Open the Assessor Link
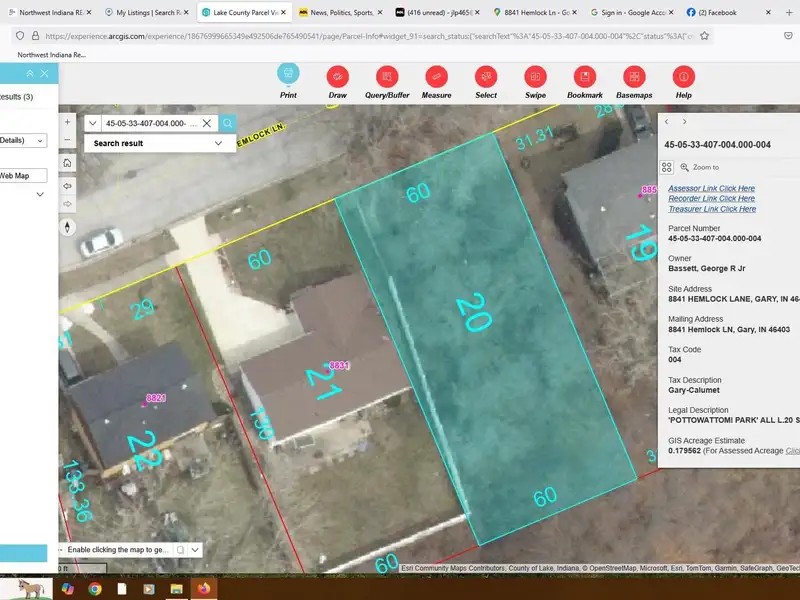Screen dimensions: 800x600 tap(711, 188)
